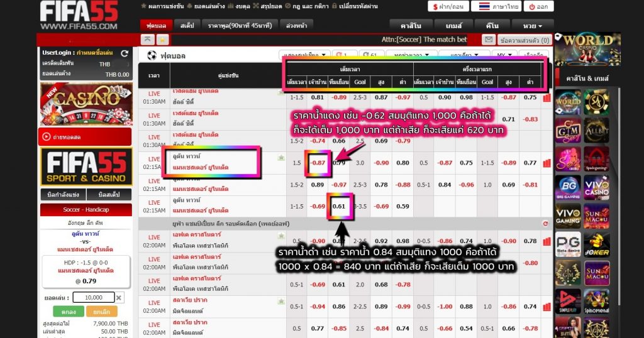644x338 pixels.
Task: Click the stake amount field showing 10,000
Action: [x=94, y=297]
